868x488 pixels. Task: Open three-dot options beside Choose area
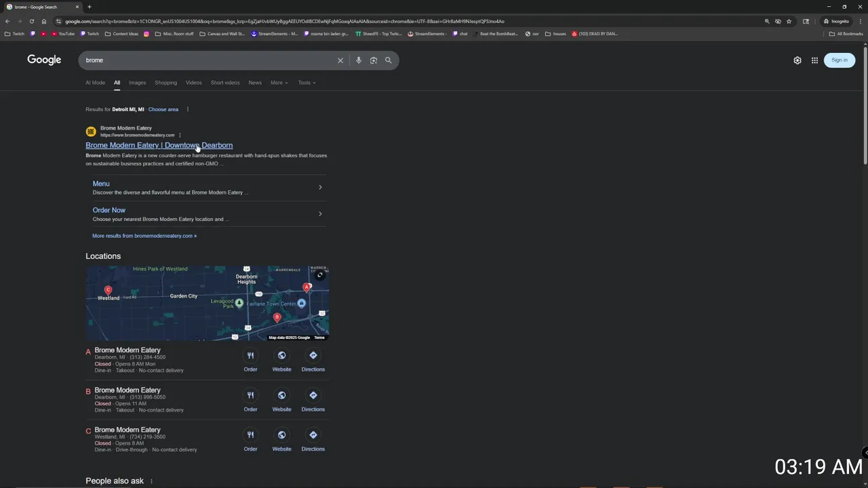pos(188,109)
